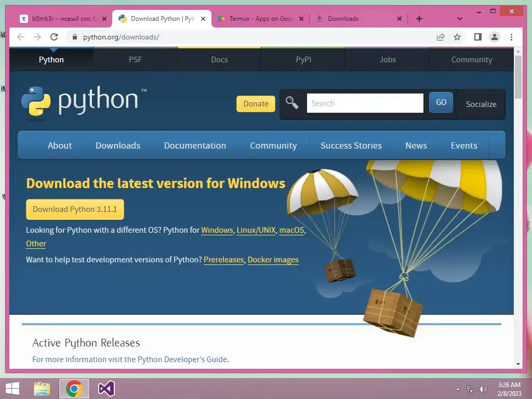Viewport: 532px width, 399px height.
Task: Open the Downloads navigation menu
Action: [118, 145]
